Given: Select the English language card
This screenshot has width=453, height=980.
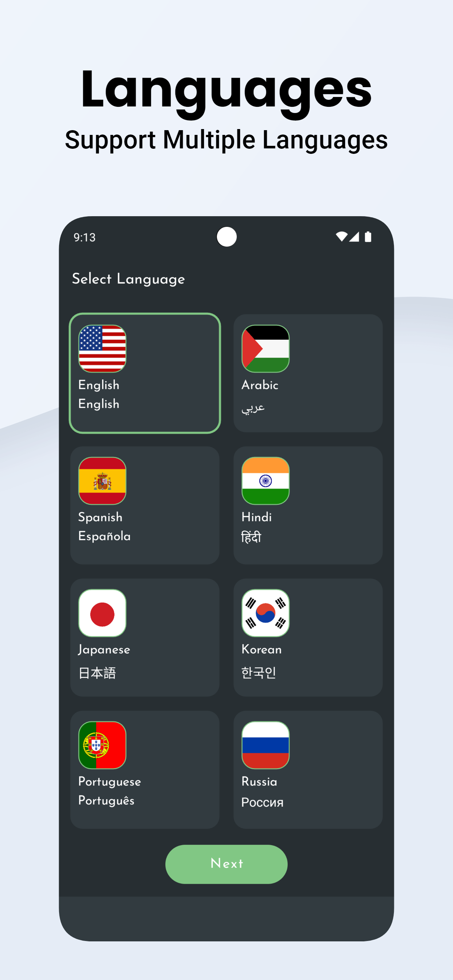Looking at the screenshot, I should click(145, 373).
